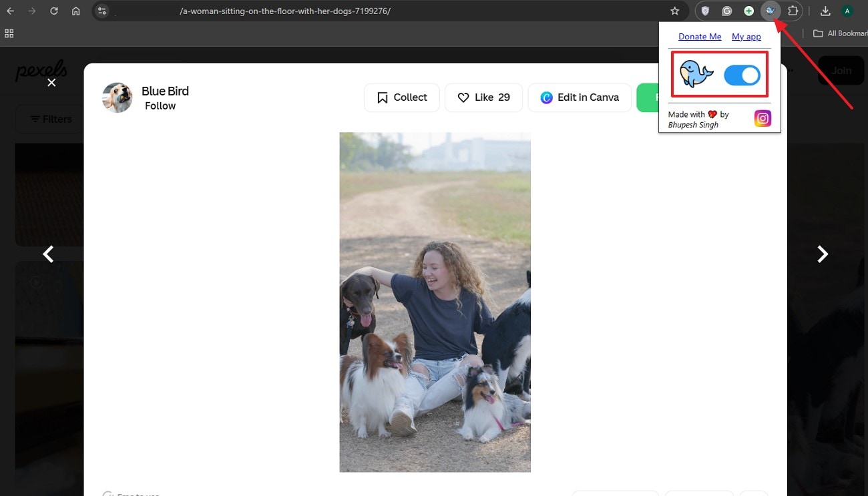
Task: Open the Blue Bird author name
Action: pyautogui.click(x=165, y=91)
